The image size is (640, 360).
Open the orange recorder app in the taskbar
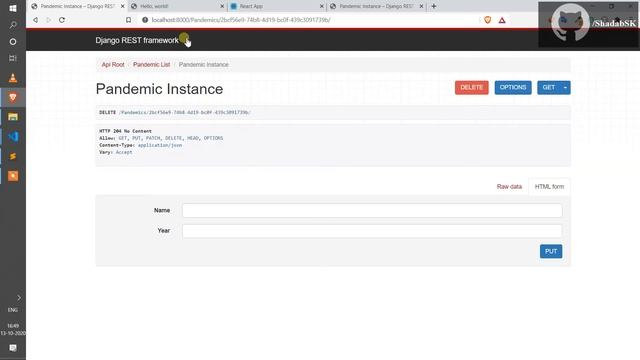[13, 176]
